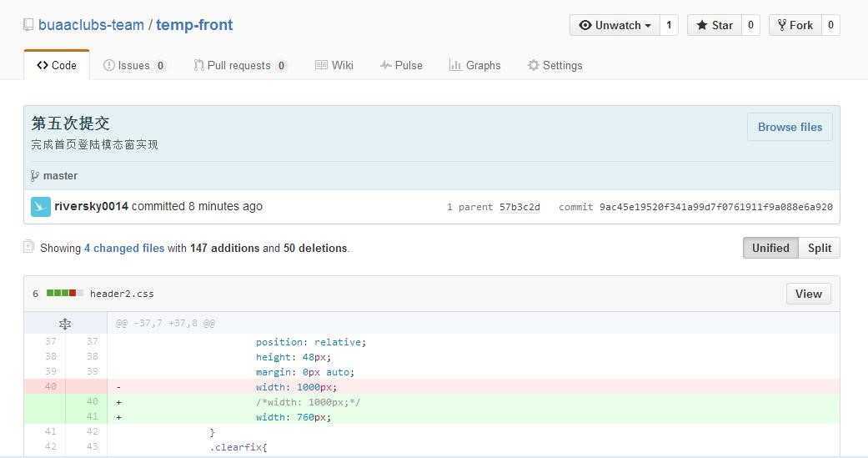
Task: Click the watchers count 1
Action: [x=669, y=25]
